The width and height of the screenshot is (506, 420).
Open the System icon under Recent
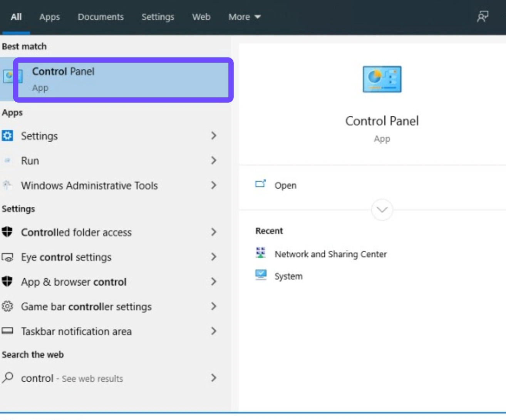261,275
